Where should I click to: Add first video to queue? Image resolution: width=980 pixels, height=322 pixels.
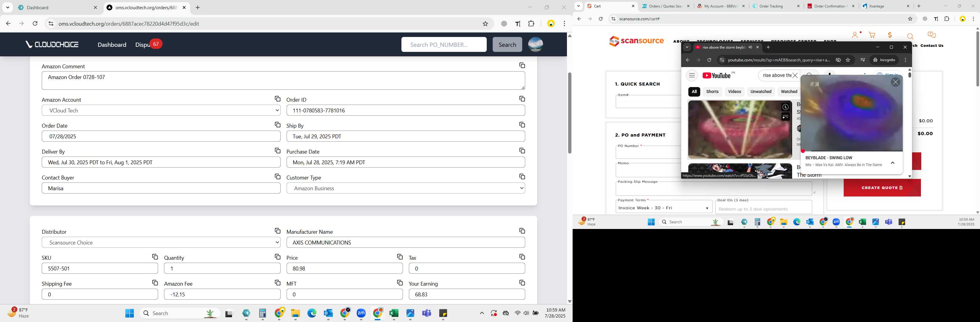click(x=785, y=117)
